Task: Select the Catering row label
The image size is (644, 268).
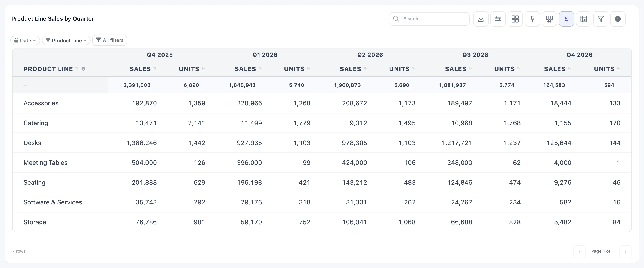Action: tap(36, 123)
